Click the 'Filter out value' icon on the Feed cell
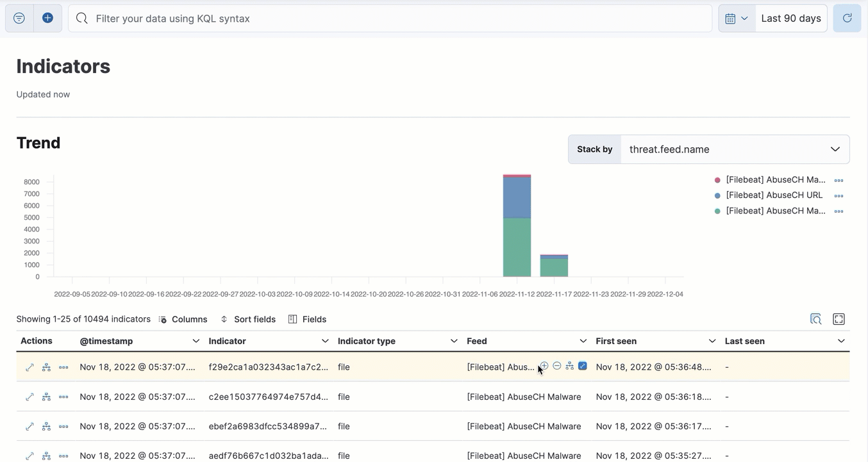868x462 pixels. (x=556, y=365)
